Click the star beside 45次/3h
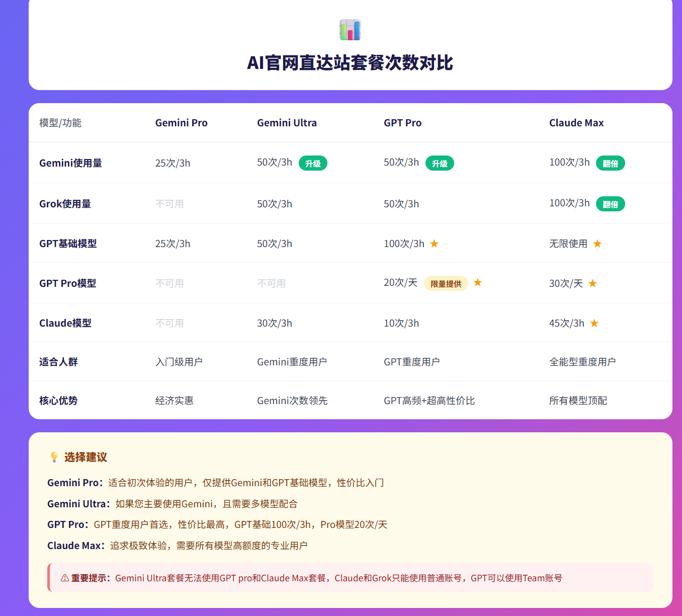The width and height of the screenshot is (682, 616). pyautogui.click(x=594, y=323)
